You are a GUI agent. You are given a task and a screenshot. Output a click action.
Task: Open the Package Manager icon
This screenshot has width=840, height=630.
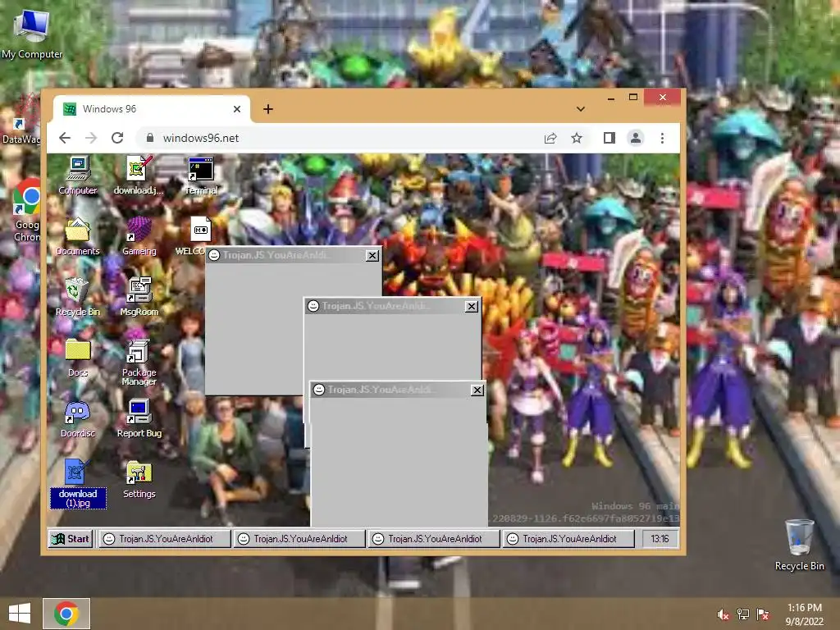coord(139,362)
